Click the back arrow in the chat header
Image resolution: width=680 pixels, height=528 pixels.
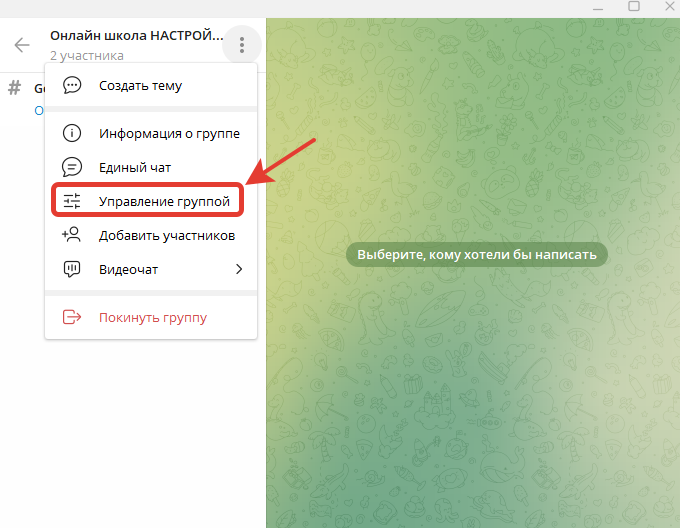tap(22, 45)
